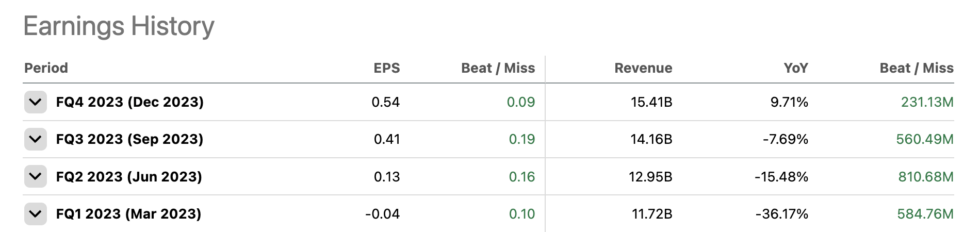Image resolution: width=980 pixels, height=232 pixels.
Task: Click the Period column header
Action: click(x=46, y=68)
